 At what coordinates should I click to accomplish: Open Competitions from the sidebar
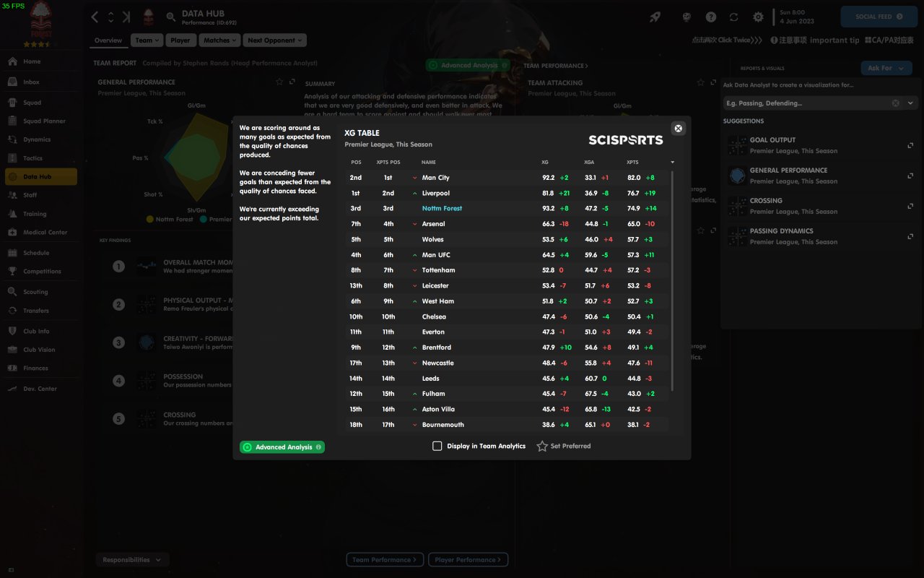(38, 272)
